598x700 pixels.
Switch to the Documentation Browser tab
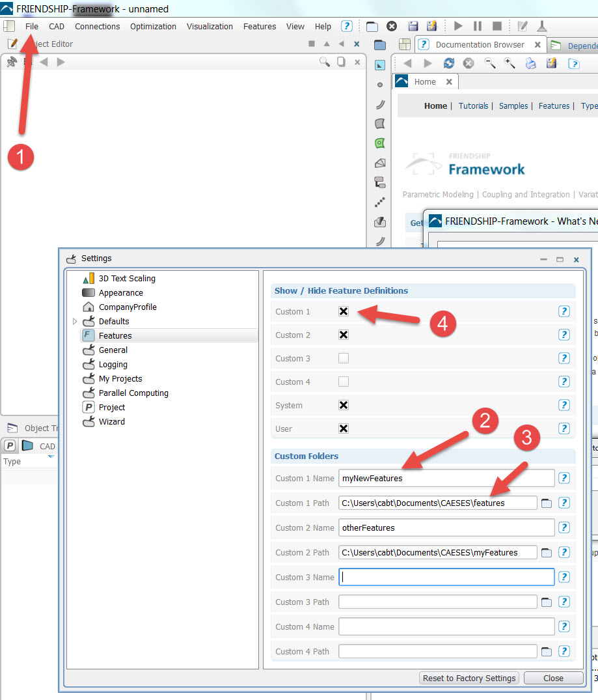[480, 45]
